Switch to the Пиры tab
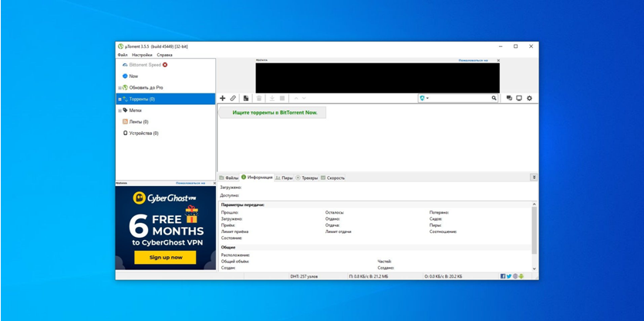 284,177
